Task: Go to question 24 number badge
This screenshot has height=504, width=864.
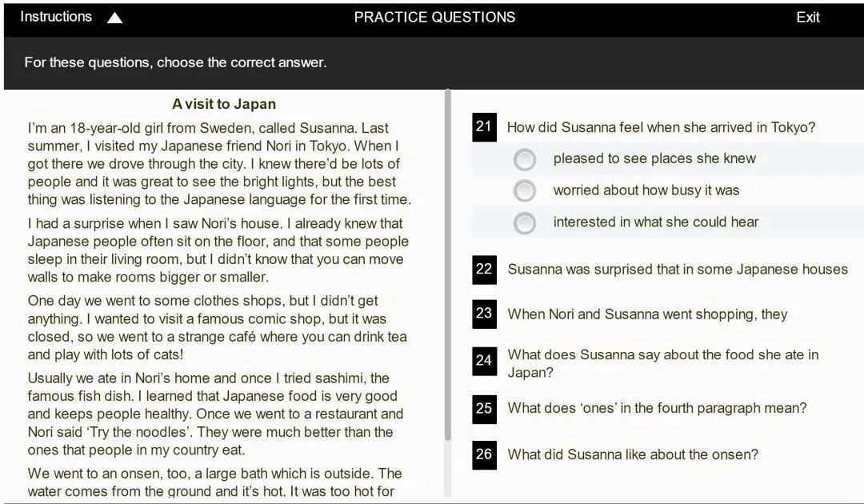Action: tap(484, 362)
